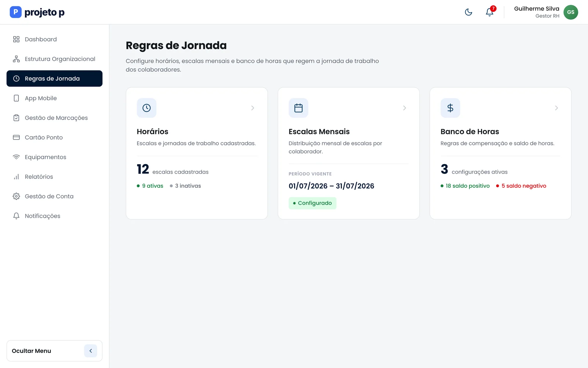Click the Relatórios bar chart icon
588x368 pixels.
(x=16, y=177)
